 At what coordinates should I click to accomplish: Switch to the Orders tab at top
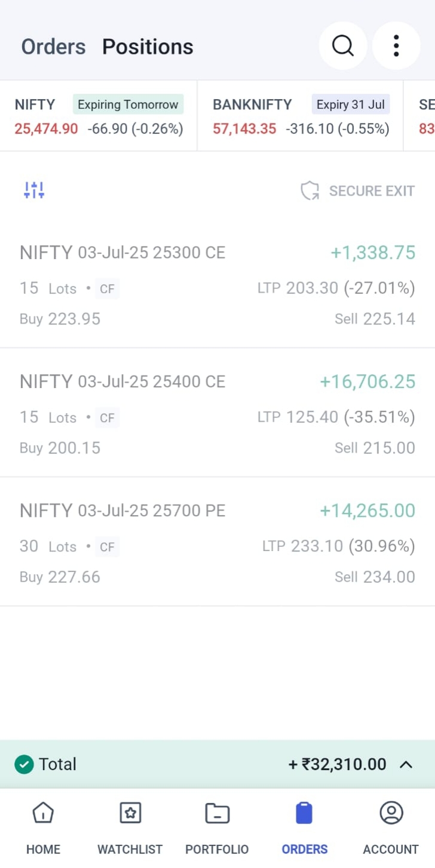coord(53,47)
